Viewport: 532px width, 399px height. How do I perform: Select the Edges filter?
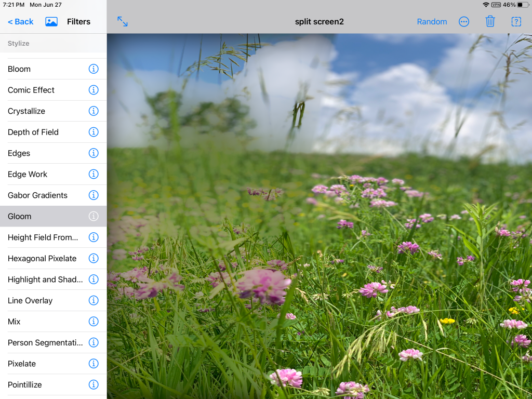19,153
